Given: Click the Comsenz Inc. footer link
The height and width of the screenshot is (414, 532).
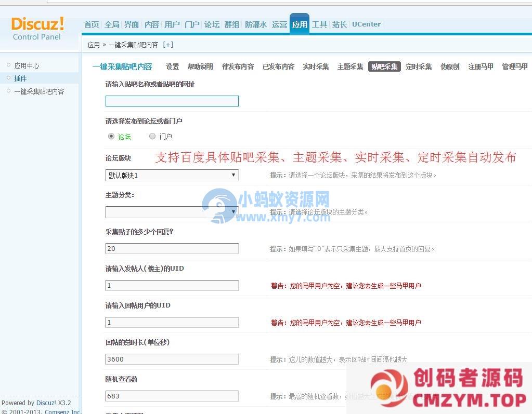Looking at the screenshot, I should (62, 411).
